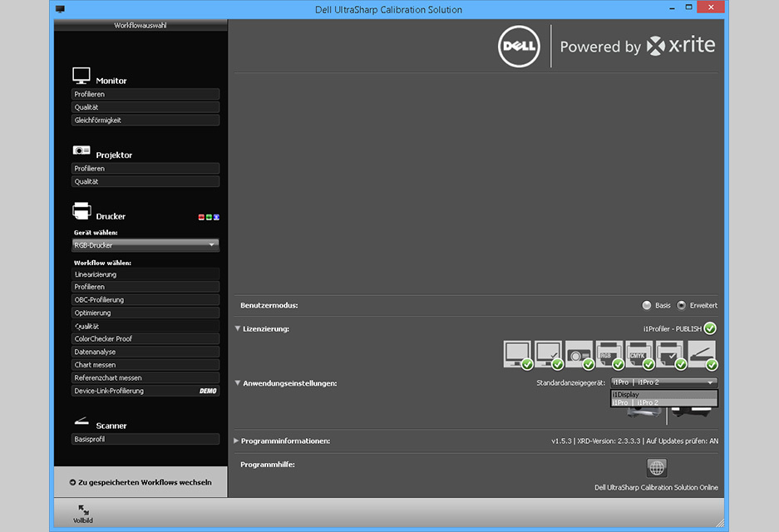Screen dimensions: 779x532
Task: Open ColorChecker Proof workflow
Action: coord(145,339)
